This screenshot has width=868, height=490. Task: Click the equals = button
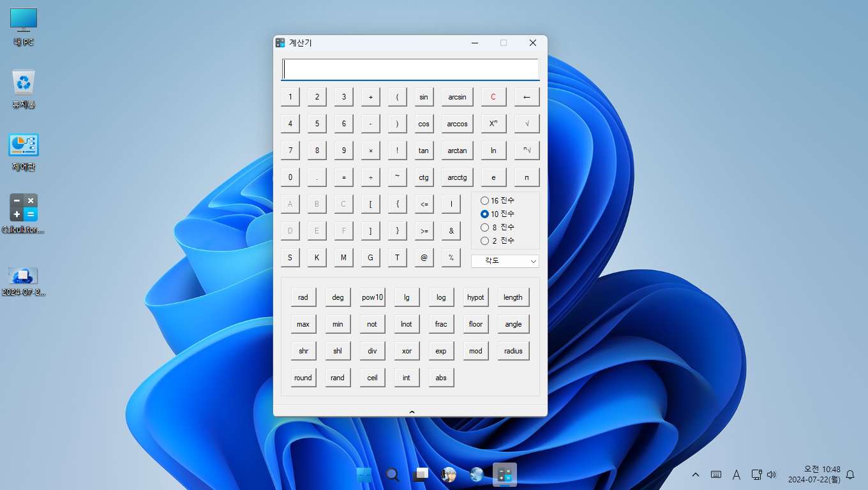[x=343, y=177]
